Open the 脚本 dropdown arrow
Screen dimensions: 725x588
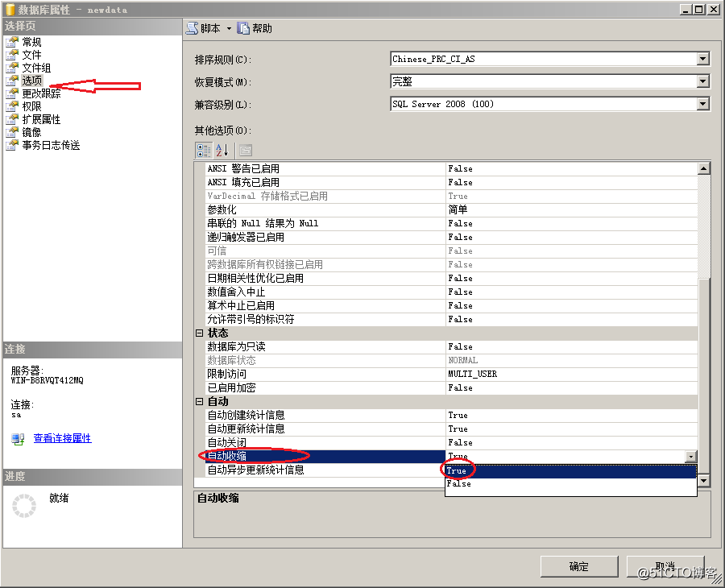229,29
